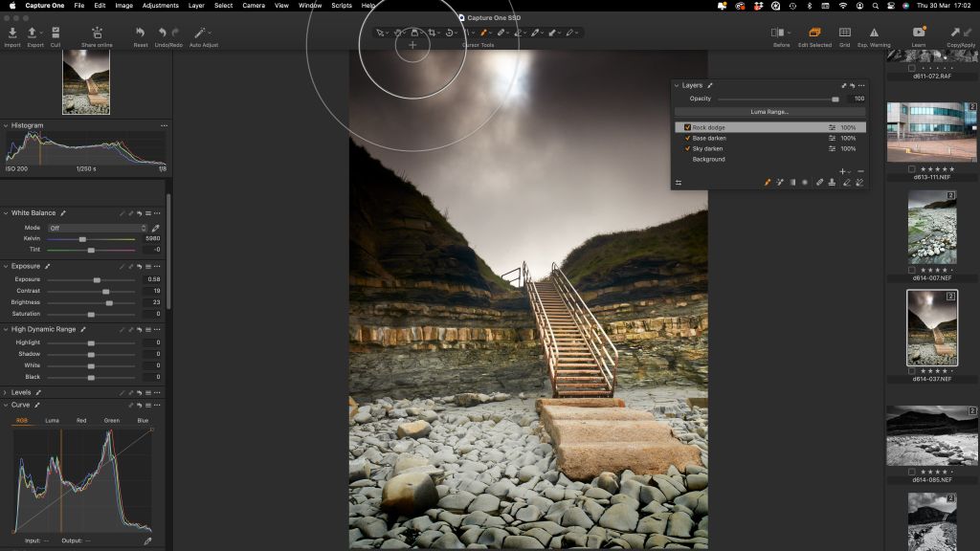Image resolution: width=980 pixels, height=551 pixels.
Task: Click the Auto Adjust button
Action: tap(201, 32)
